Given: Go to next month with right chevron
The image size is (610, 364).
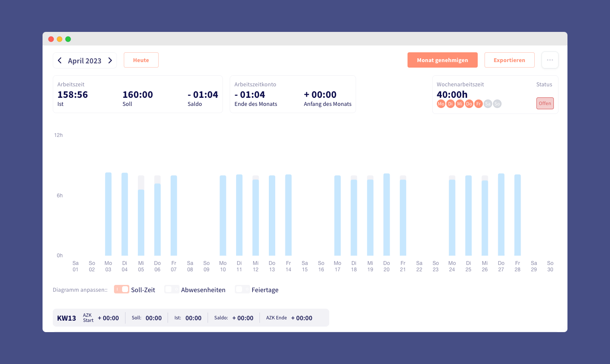Looking at the screenshot, I should (x=110, y=60).
